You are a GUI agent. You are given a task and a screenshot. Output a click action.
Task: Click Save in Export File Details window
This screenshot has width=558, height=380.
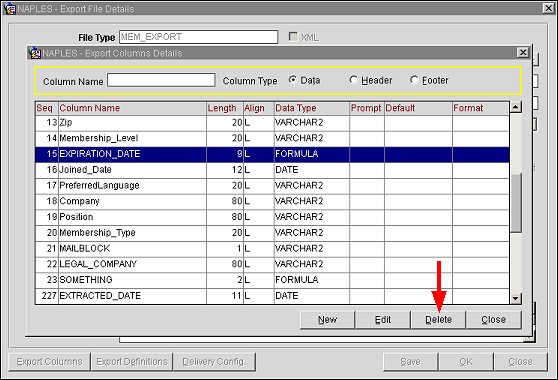[x=410, y=361]
